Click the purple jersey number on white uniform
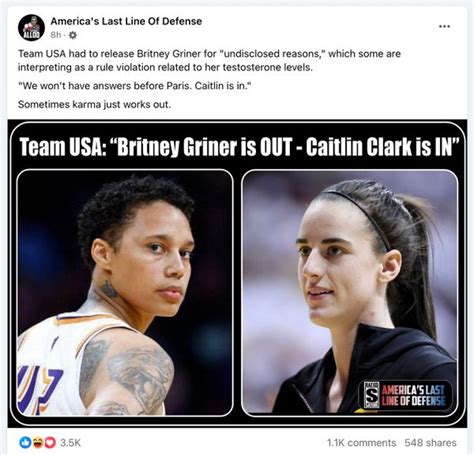Image resolution: width=474 pixels, height=455 pixels. click(39, 388)
